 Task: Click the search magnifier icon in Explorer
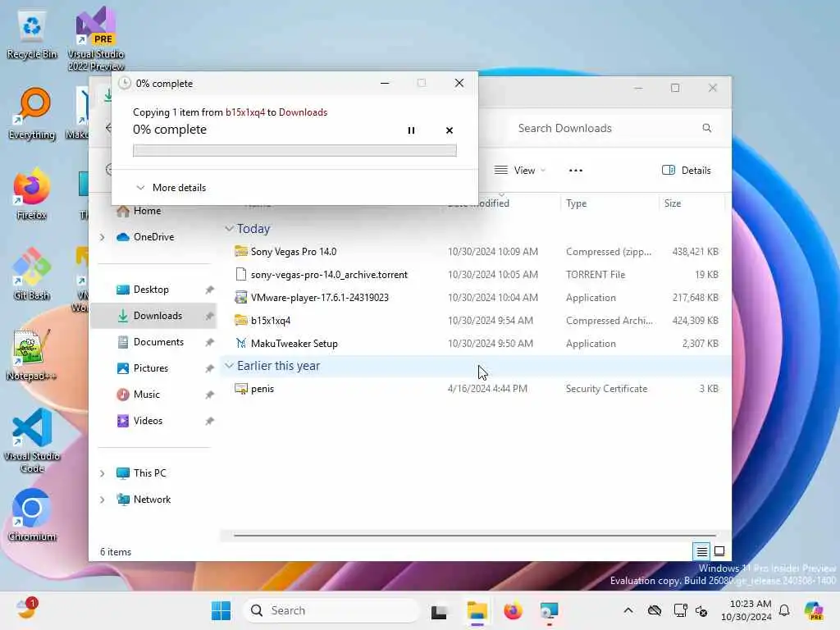[x=706, y=128]
